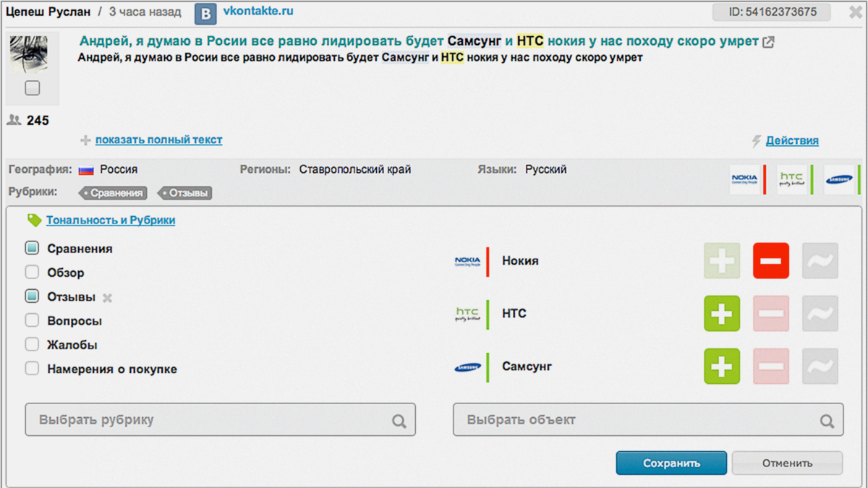
Task: Open post in external link icon
Action: [x=769, y=43]
